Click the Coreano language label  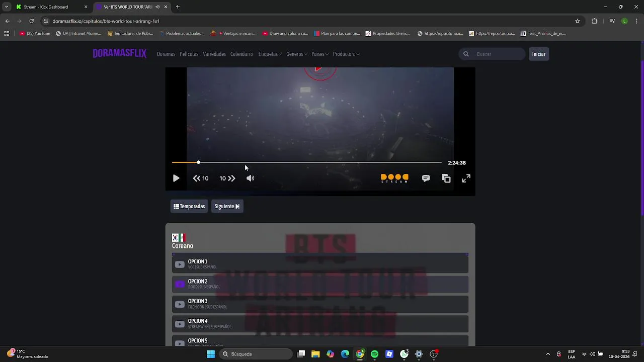[183, 246]
